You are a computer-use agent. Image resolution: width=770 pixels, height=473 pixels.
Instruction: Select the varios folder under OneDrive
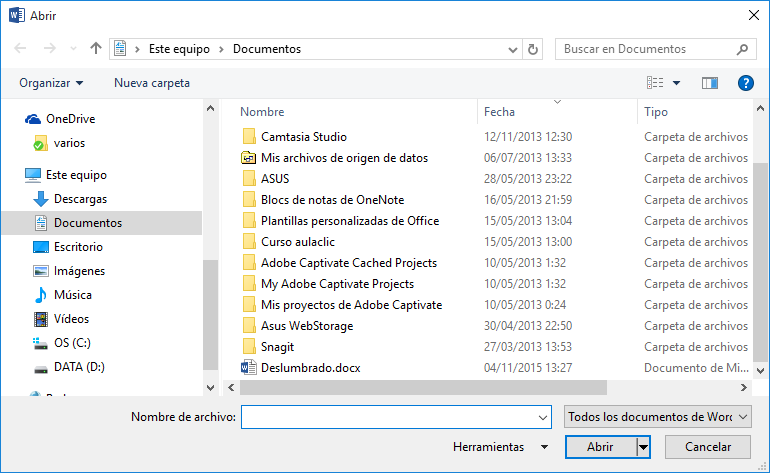point(59,143)
